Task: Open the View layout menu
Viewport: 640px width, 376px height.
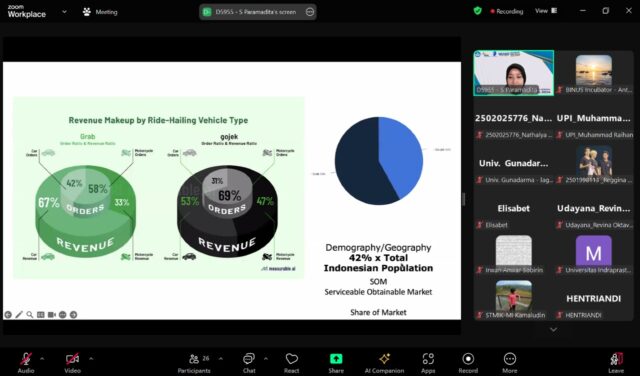Action: pos(546,11)
